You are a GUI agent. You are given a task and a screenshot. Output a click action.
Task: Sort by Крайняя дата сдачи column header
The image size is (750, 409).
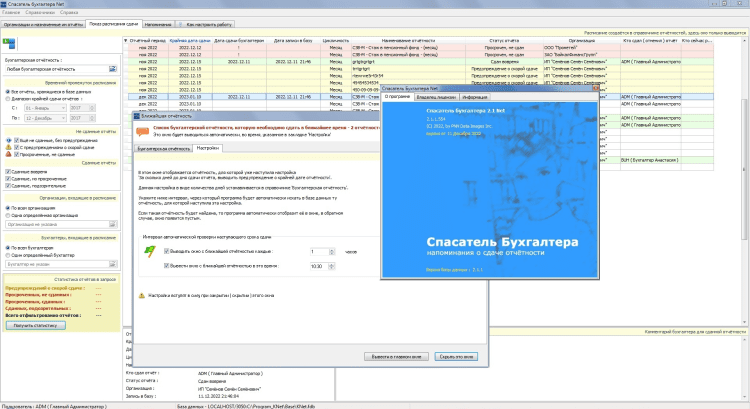coord(190,41)
